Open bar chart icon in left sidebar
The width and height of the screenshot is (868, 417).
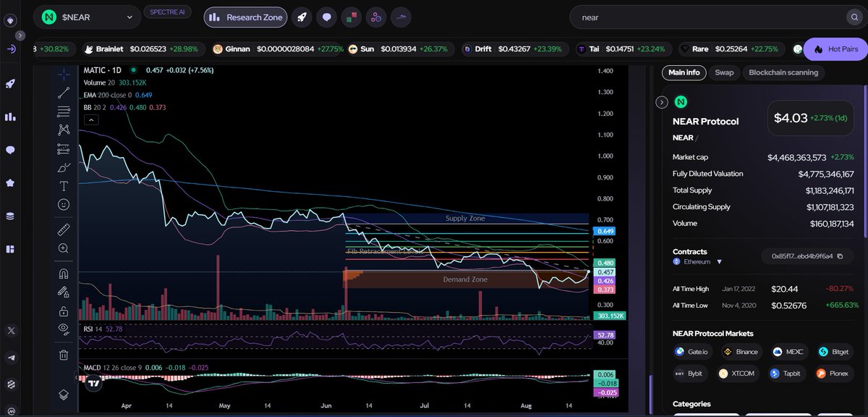pos(10,117)
